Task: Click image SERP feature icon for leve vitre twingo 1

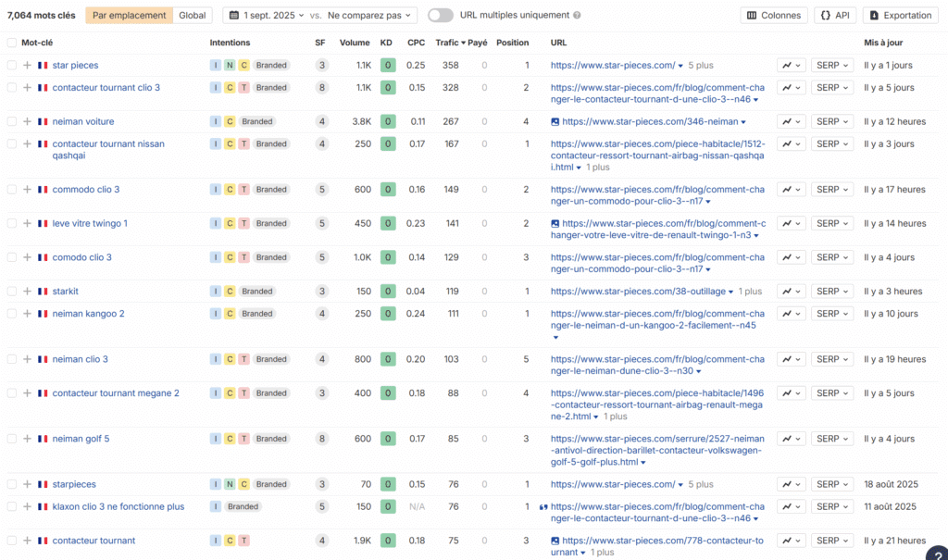Action: pos(555,224)
